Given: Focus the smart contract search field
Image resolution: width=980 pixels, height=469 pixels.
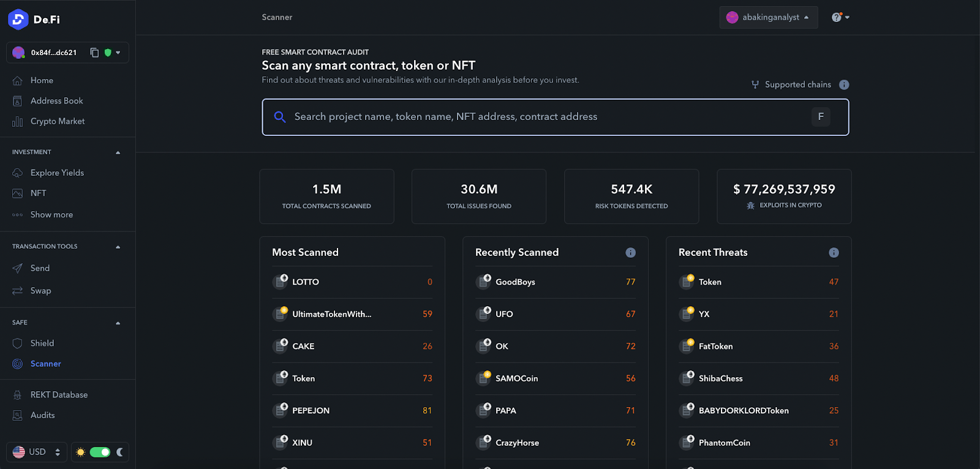Looking at the screenshot, I should pos(556,117).
